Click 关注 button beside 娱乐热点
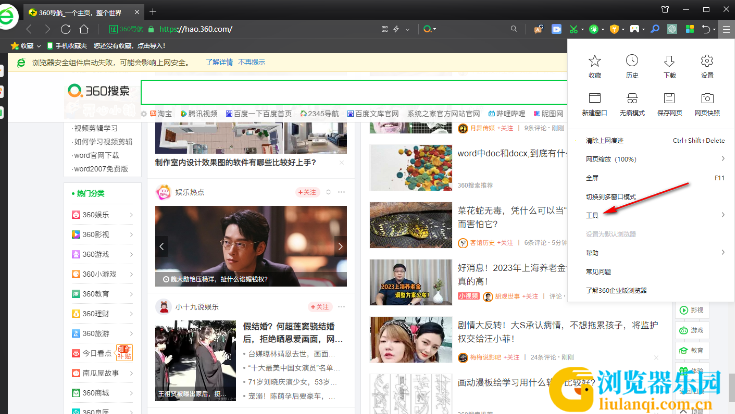The width and height of the screenshot is (735, 414). pos(307,192)
